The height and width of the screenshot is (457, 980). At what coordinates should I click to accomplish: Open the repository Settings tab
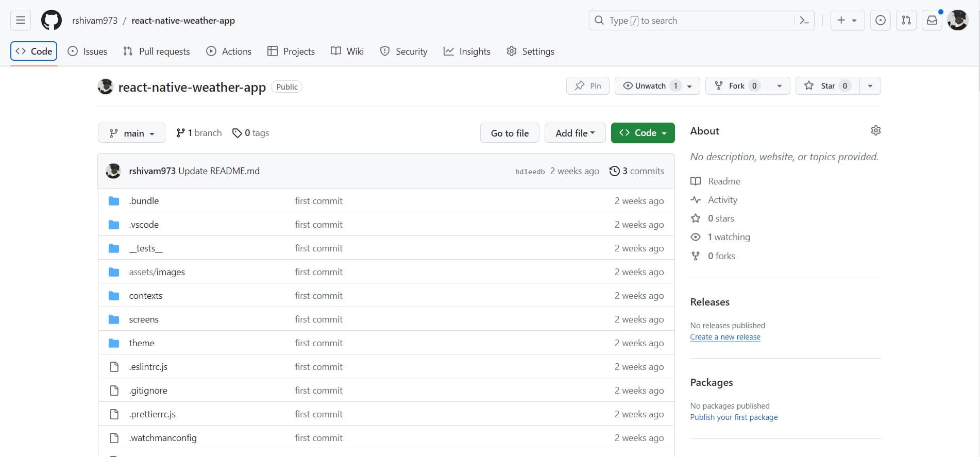(530, 52)
